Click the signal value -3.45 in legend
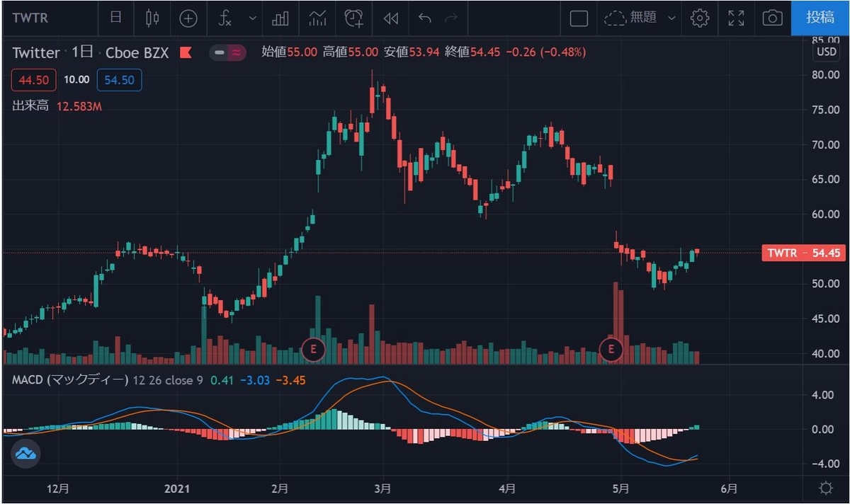 [290, 380]
